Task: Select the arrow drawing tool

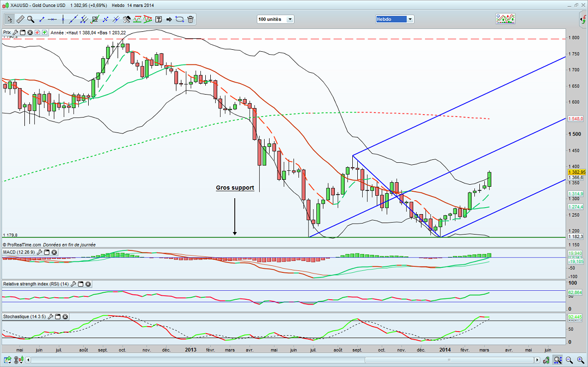Action: click(x=169, y=19)
